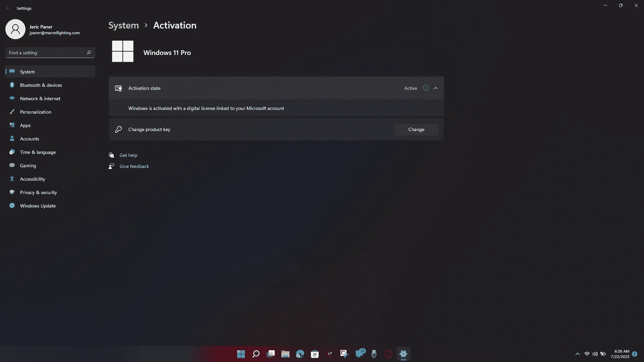Click the Windows 11 Pro edition title
The height and width of the screenshot is (362, 644).
click(x=167, y=53)
